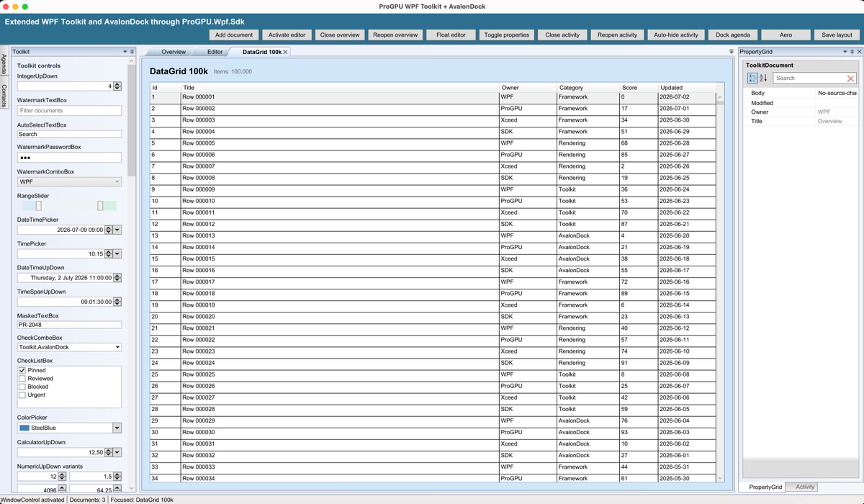Viewport: 864px width, 504px height.
Task: Open the CalculatorUpDown calculator dropdown
Action: [x=117, y=452]
